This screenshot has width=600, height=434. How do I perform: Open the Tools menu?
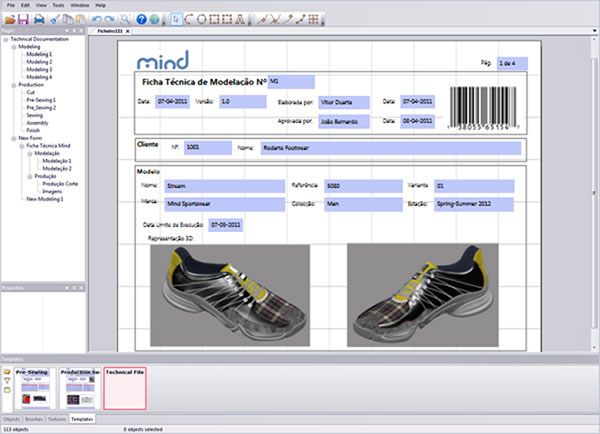tap(58, 5)
